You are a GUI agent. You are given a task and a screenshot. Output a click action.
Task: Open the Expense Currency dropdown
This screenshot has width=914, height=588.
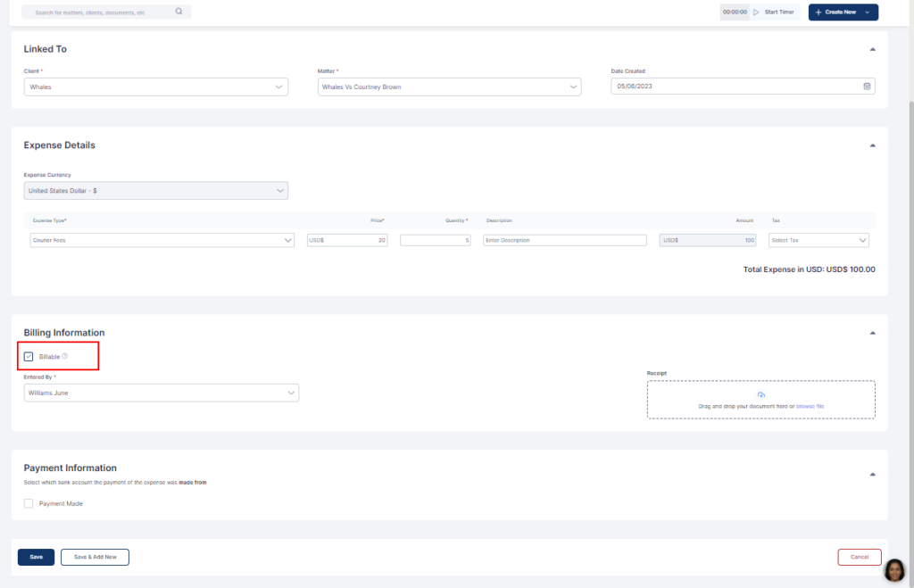pyautogui.click(x=155, y=191)
